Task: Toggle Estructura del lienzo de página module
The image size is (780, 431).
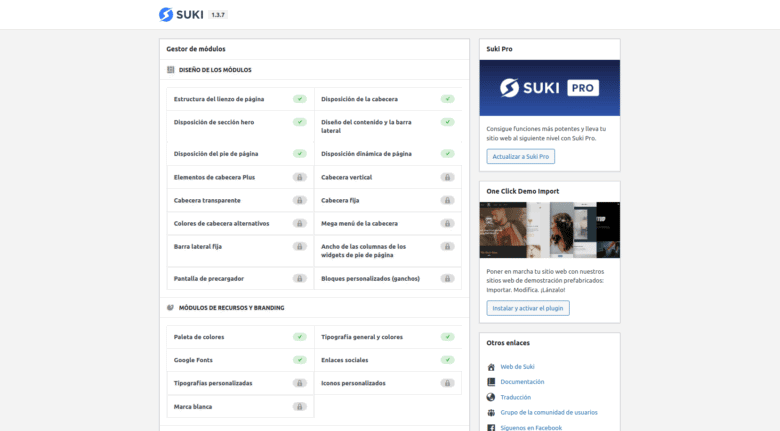Action: 299,99
